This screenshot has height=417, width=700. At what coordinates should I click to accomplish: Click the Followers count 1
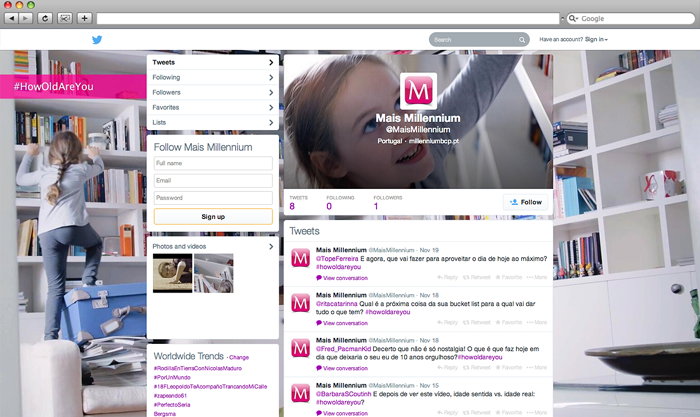point(376,206)
